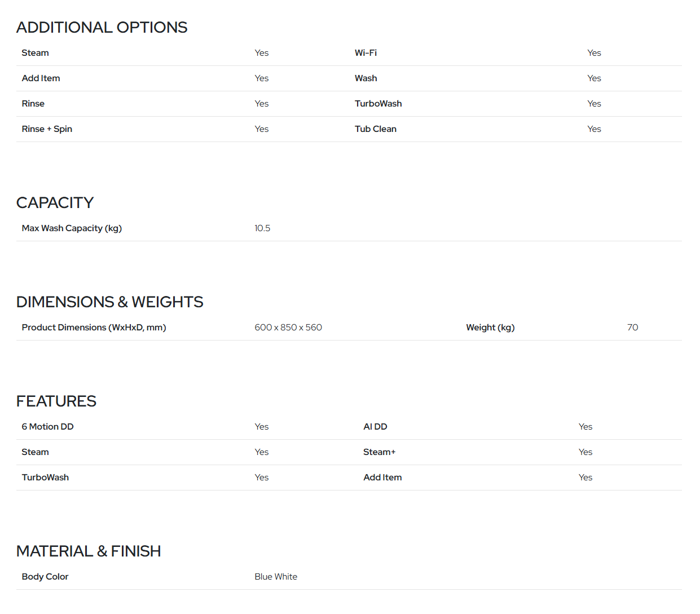Click the Weight (kg) label
The image size is (700, 614).
pos(490,328)
